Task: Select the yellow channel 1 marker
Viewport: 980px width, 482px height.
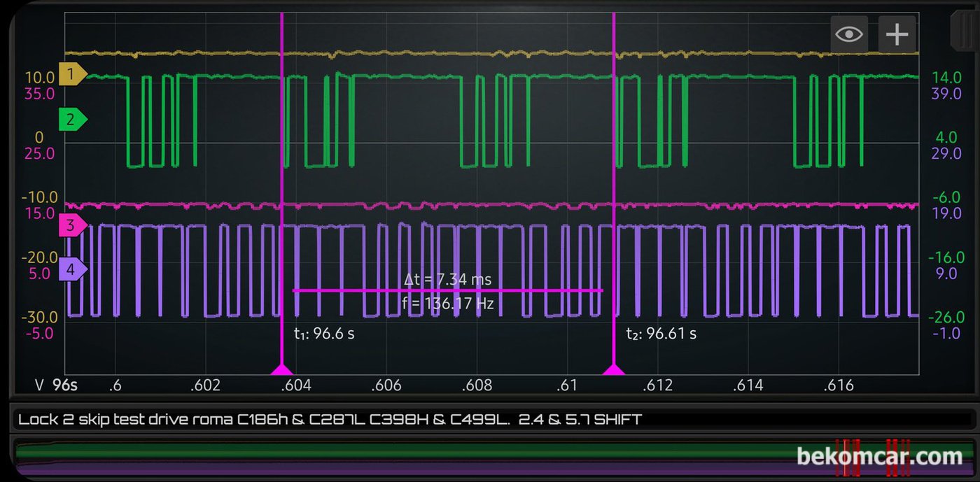Action: point(73,73)
